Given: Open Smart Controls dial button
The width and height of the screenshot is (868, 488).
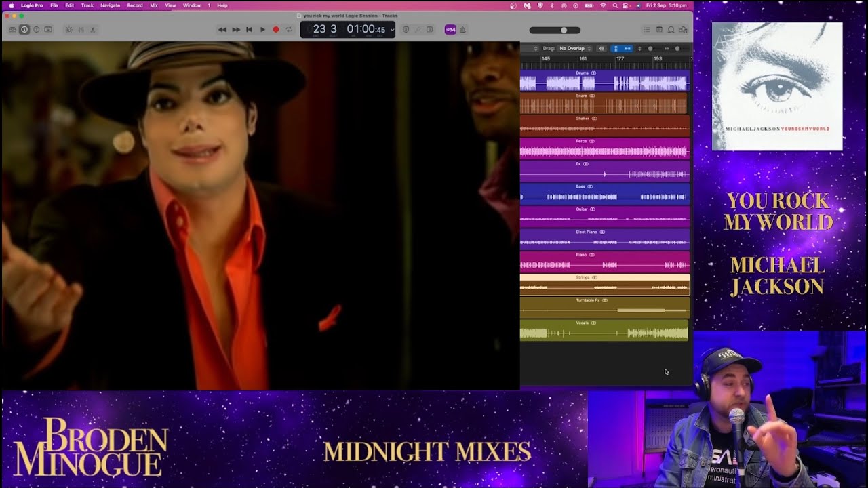Looking at the screenshot, I should (68, 30).
